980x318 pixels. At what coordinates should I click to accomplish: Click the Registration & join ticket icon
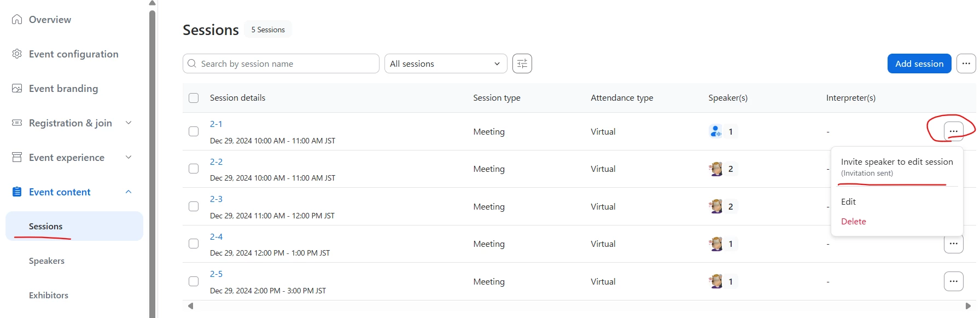[17, 123]
